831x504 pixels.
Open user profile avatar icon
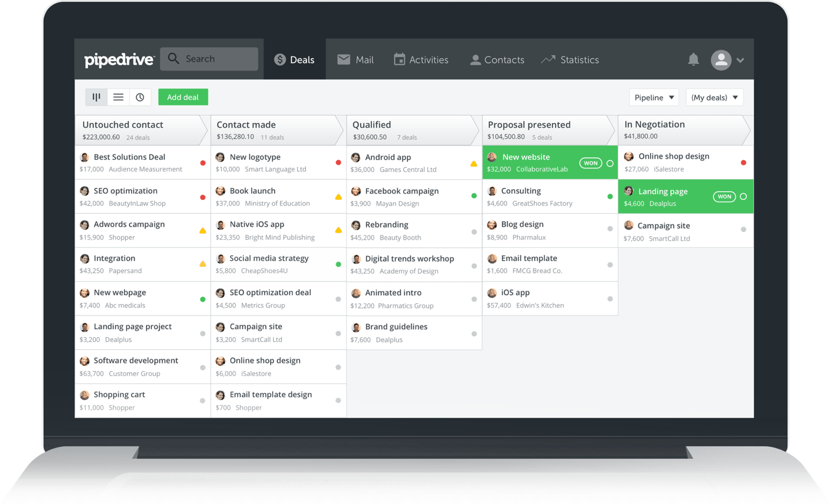pyautogui.click(x=721, y=60)
